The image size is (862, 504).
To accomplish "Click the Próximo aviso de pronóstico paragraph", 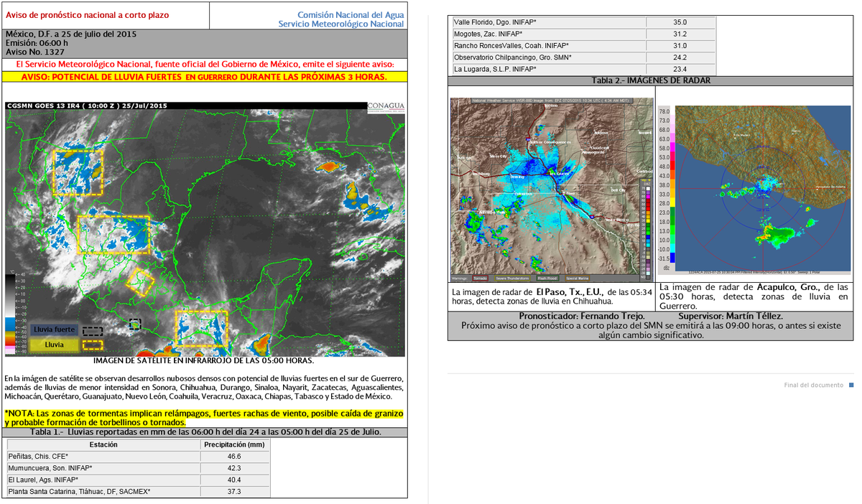I will click(x=652, y=330).
